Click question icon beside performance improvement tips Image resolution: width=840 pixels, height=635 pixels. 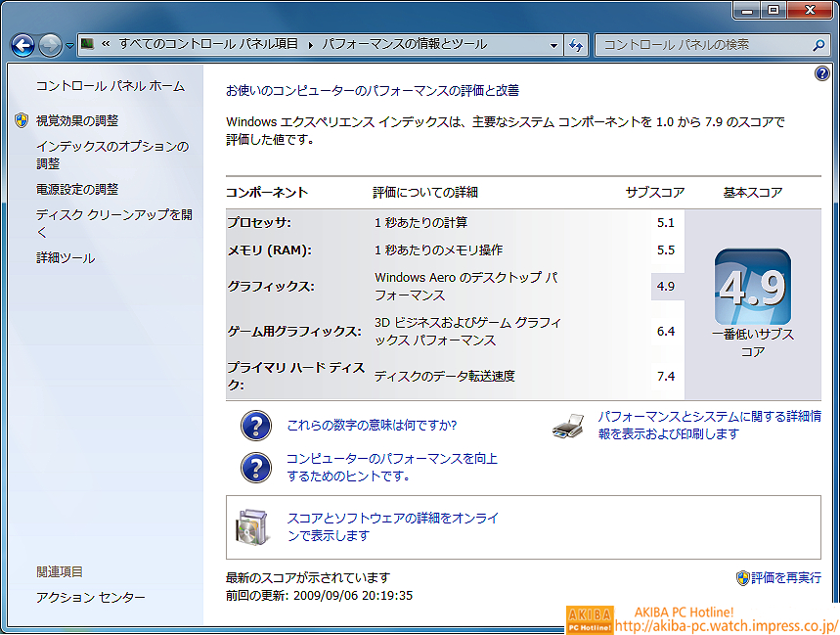pyautogui.click(x=256, y=467)
